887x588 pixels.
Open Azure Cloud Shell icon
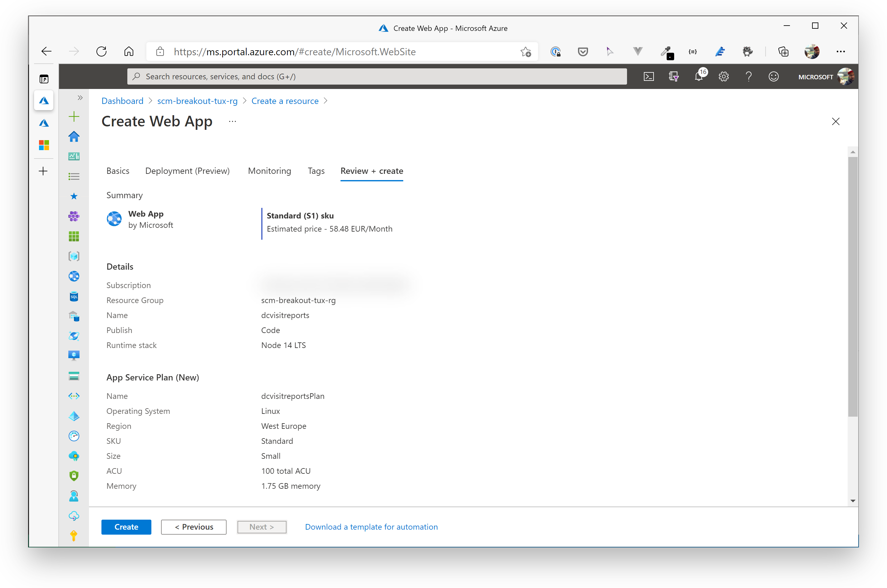649,76
